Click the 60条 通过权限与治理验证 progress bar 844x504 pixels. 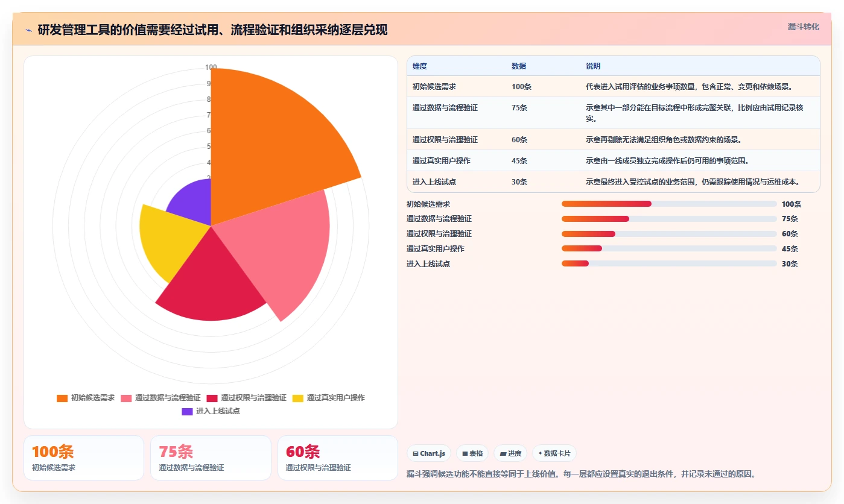click(x=669, y=234)
